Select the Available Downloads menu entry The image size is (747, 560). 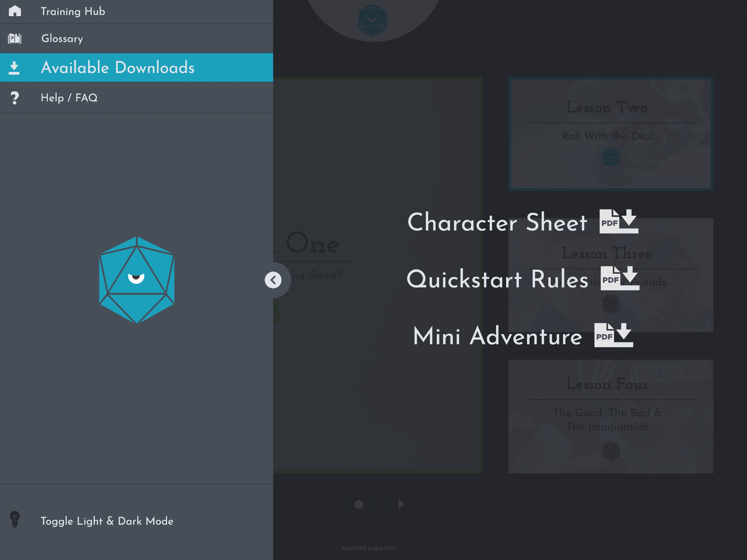[118, 68]
